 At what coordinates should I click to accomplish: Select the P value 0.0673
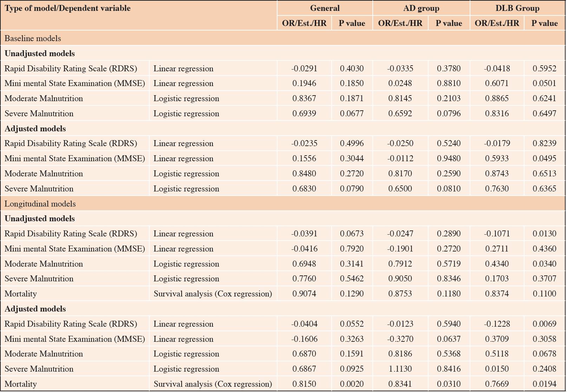pyautogui.click(x=352, y=234)
